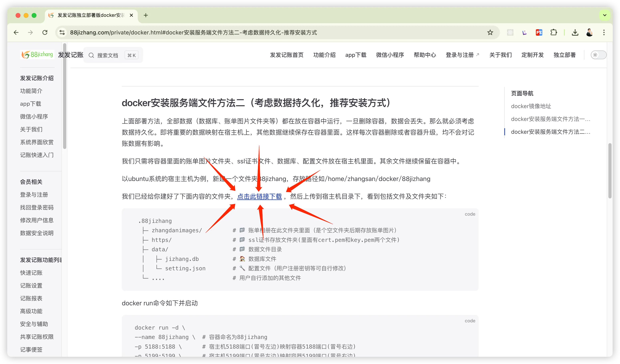Open sidebar 关于我们 link
The height and width of the screenshot is (364, 620).
coord(31,129)
